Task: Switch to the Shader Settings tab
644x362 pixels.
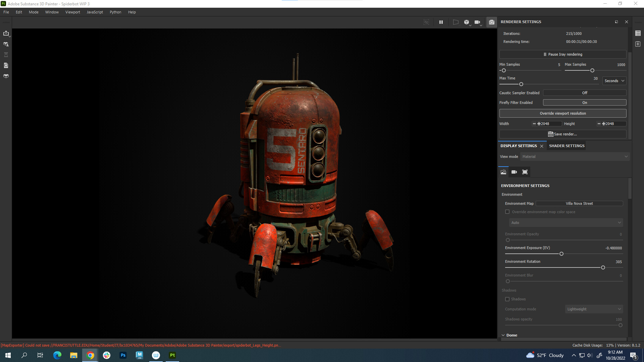Action: click(567, 145)
